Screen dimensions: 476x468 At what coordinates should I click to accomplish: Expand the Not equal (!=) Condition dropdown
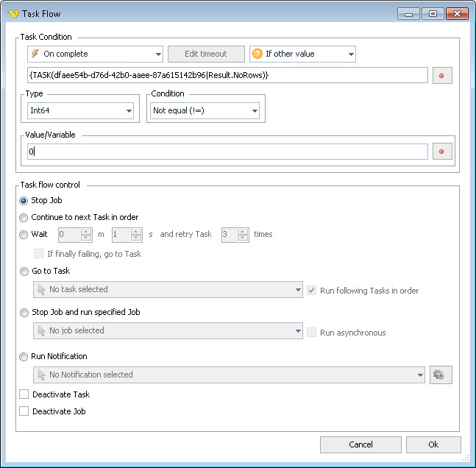click(205, 110)
